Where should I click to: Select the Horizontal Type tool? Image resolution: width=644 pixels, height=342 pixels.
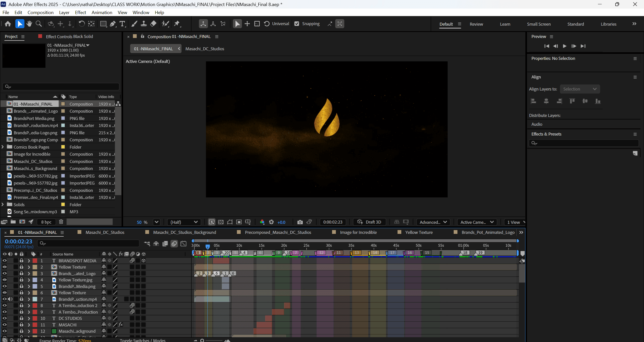click(122, 24)
